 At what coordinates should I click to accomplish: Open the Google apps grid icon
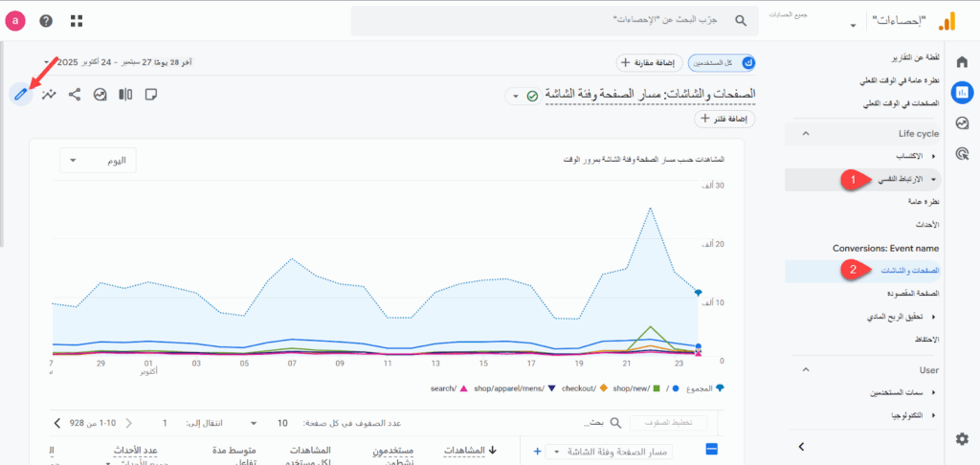(76, 20)
